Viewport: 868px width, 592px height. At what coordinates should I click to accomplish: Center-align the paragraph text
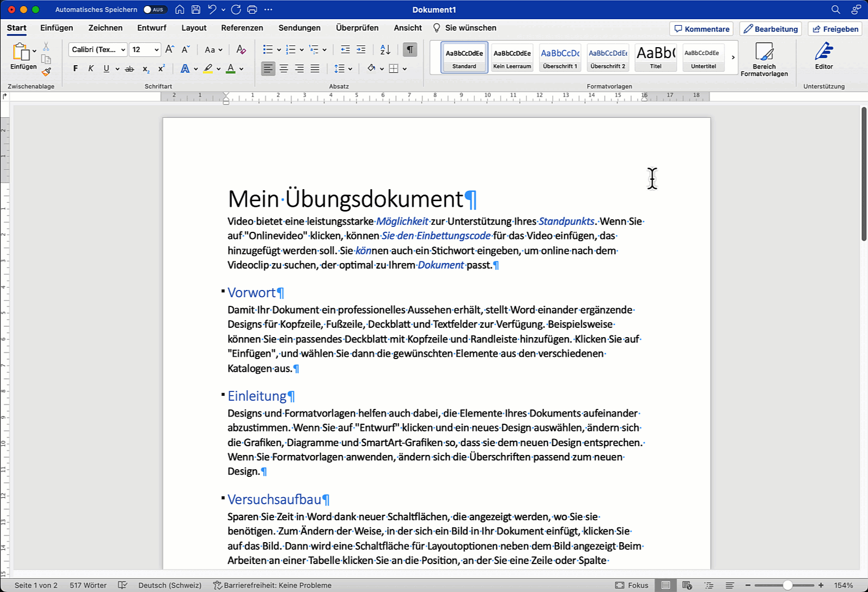coord(283,69)
